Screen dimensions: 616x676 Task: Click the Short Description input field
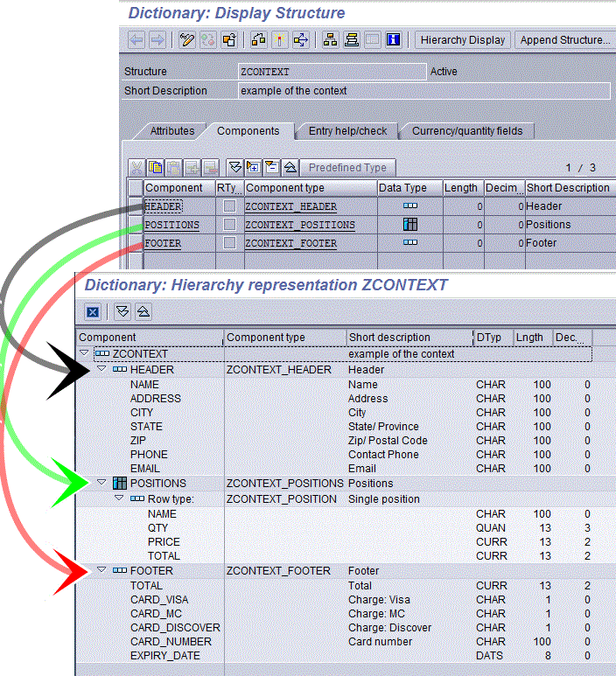424,91
